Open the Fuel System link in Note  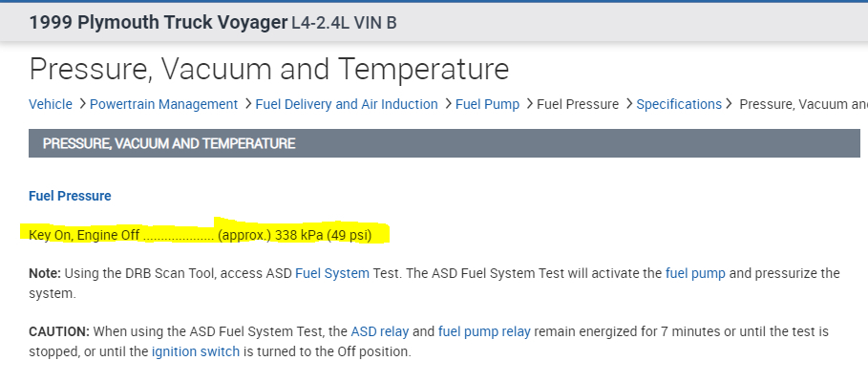[x=332, y=273]
